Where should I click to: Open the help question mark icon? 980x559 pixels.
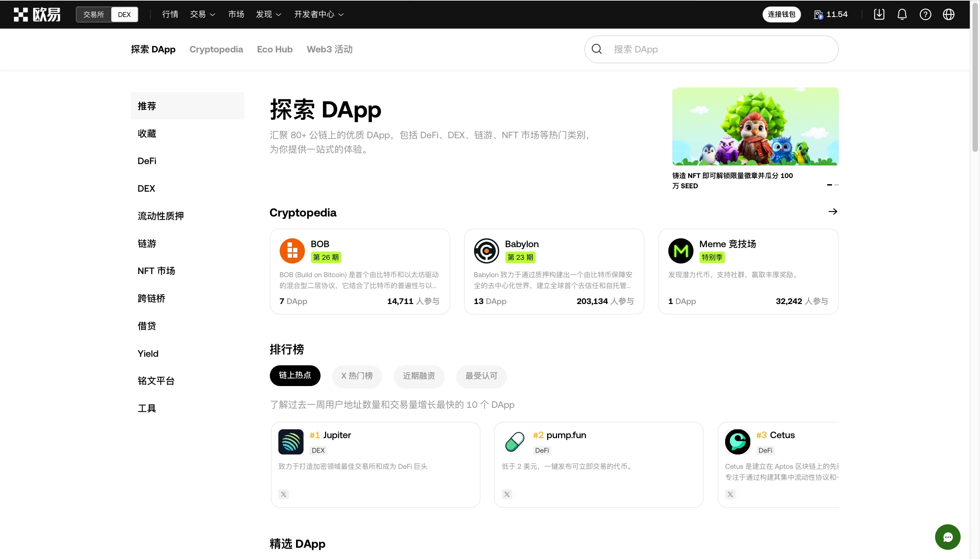coord(925,14)
